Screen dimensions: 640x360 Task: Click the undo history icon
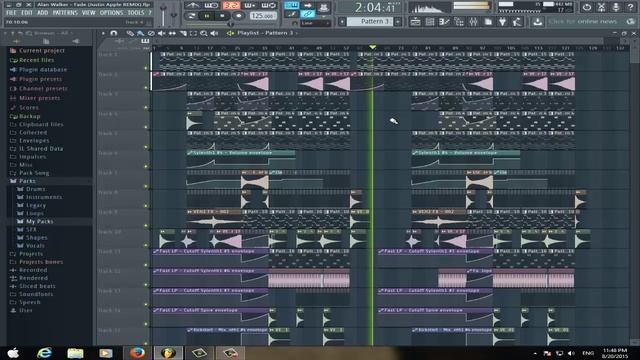click(x=587, y=7)
